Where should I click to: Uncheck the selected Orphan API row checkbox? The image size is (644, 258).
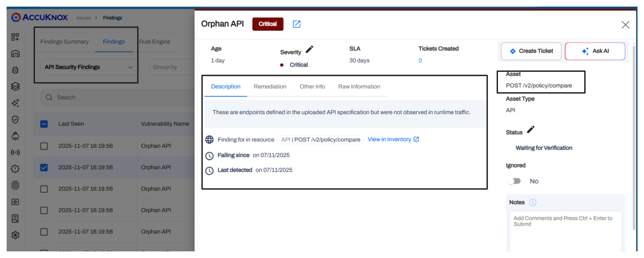pos(44,167)
